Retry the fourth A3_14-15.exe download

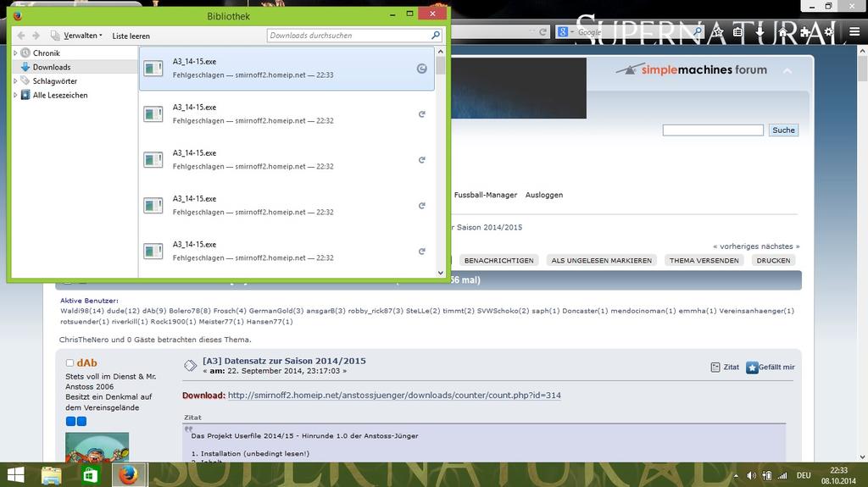pos(422,206)
